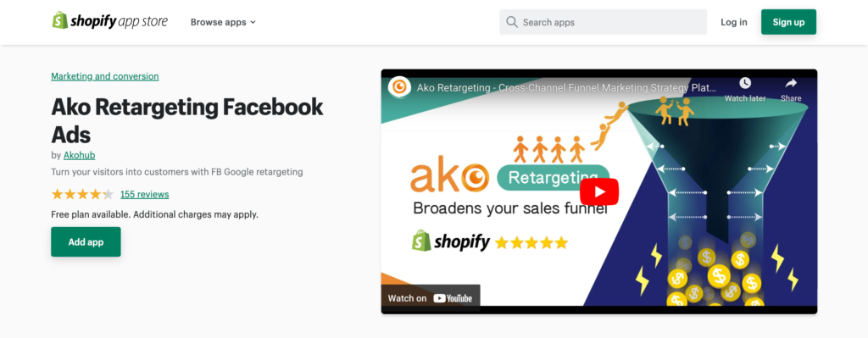Click the Share arrow icon on video
The image size is (868, 338).
pos(791,83)
